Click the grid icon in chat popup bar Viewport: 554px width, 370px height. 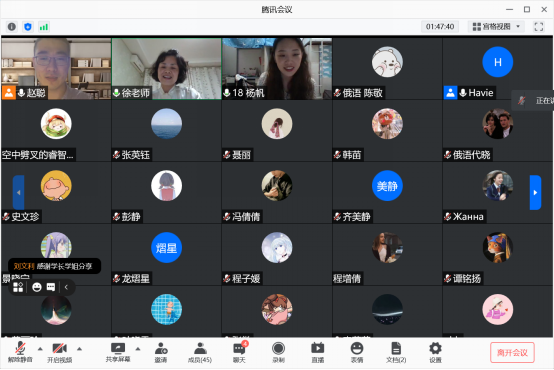coord(18,287)
